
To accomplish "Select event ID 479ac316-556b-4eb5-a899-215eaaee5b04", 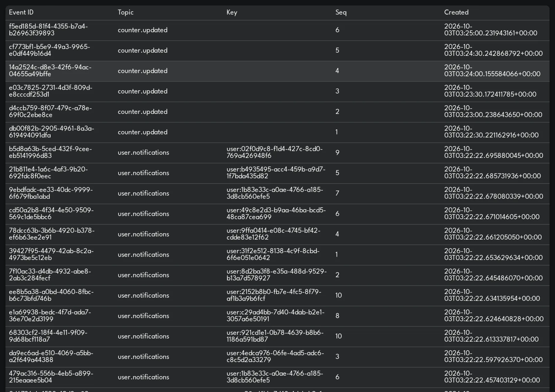I will point(51,377).
